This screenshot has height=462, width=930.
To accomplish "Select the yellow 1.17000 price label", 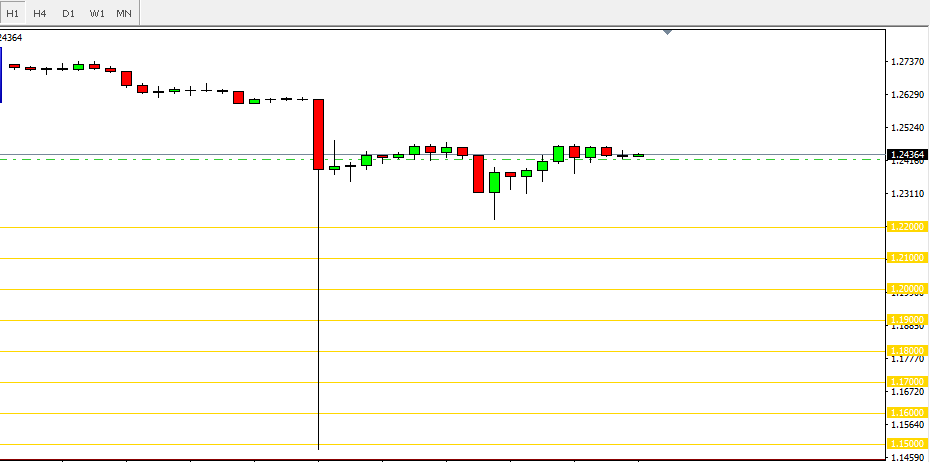I will pos(907,382).
